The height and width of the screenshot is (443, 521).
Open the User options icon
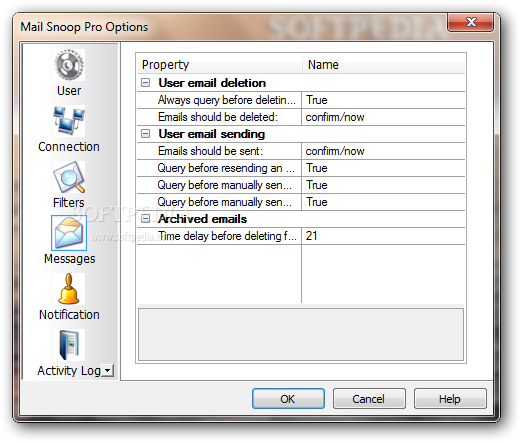(x=69, y=65)
